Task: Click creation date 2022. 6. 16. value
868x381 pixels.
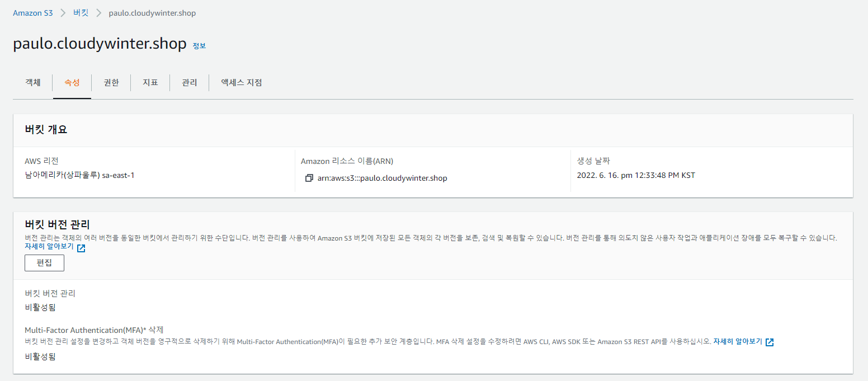Action: pyautogui.click(x=636, y=175)
